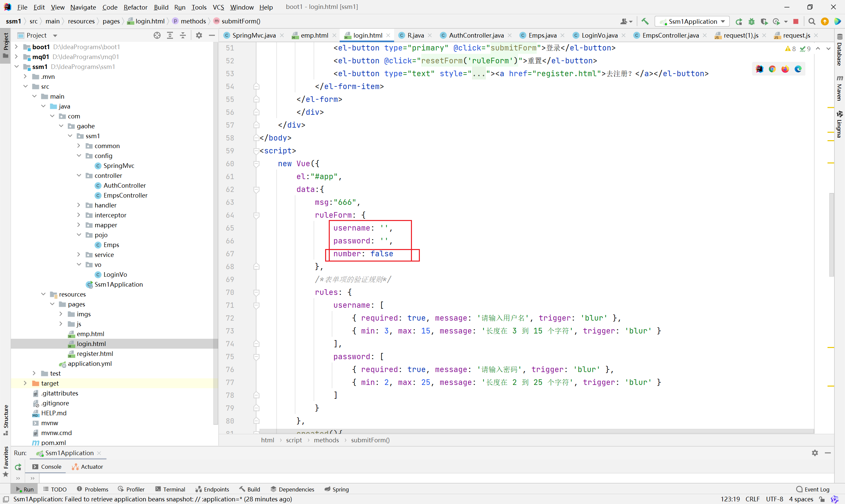Collapse all in the Project panel

183,35
